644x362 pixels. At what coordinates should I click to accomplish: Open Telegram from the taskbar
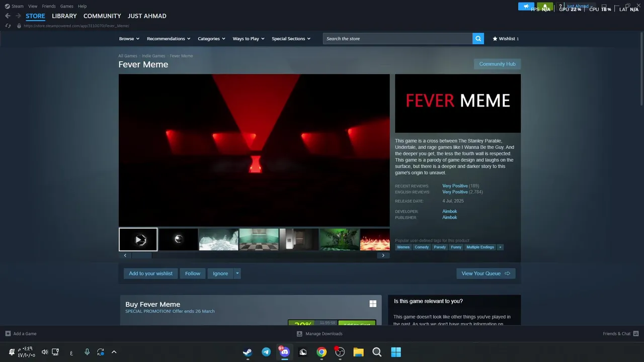click(x=266, y=352)
